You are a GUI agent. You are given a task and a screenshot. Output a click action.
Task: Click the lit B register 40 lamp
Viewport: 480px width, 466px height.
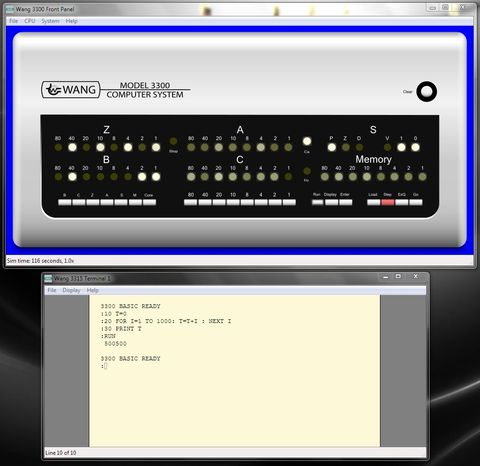pos(72,177)
